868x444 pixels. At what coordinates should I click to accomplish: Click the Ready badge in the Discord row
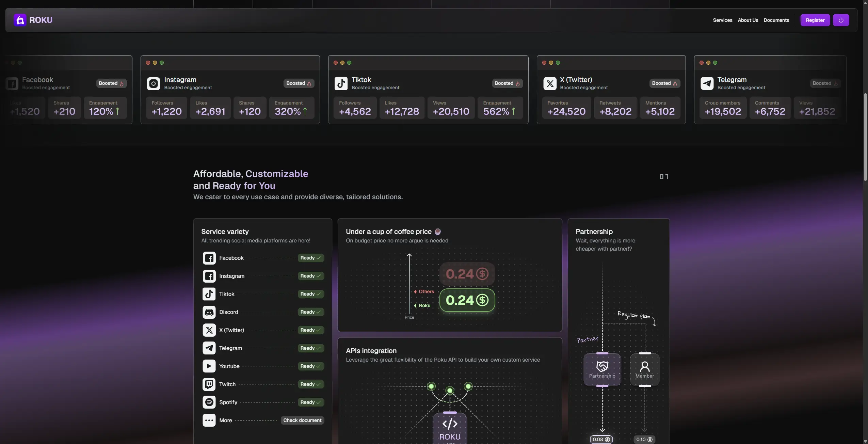tap(310, 312)
